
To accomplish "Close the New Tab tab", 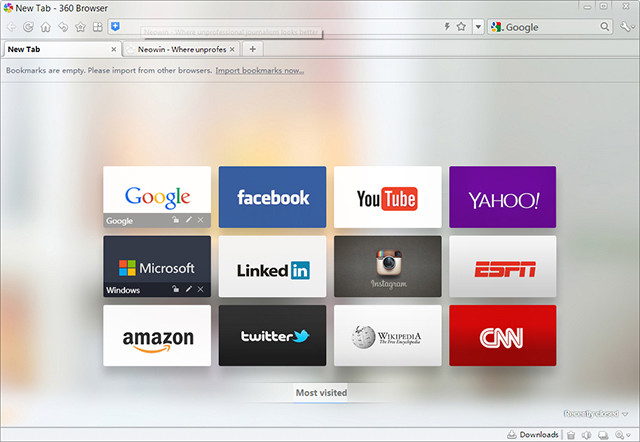I will click(x=114, y=49).
